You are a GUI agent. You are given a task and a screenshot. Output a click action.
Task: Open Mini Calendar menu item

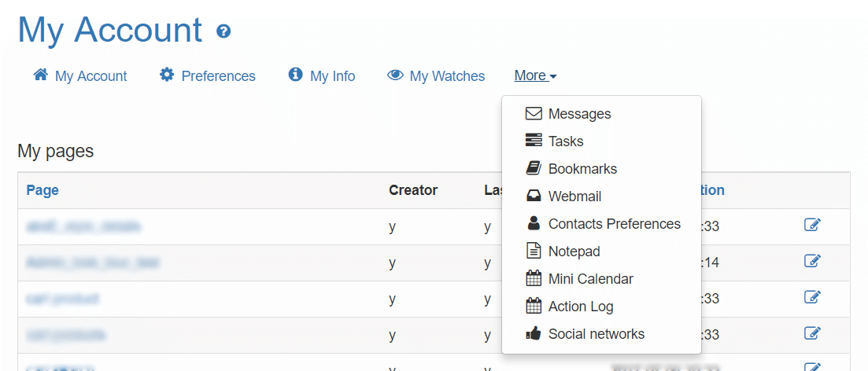590,279
